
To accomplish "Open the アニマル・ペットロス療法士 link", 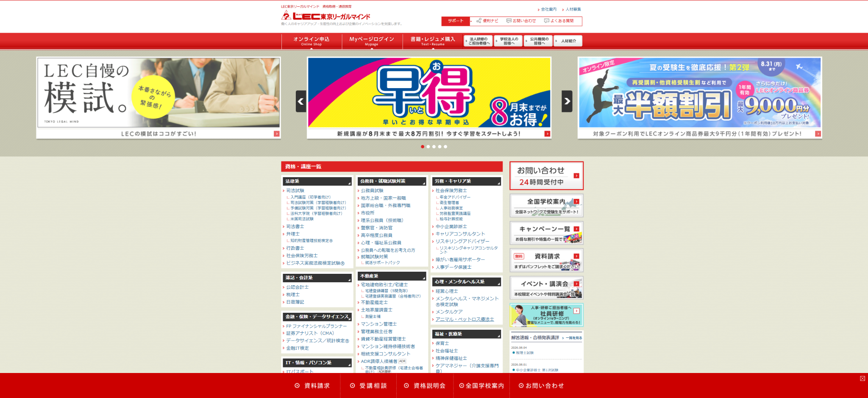I will click(x=465, y=320).
